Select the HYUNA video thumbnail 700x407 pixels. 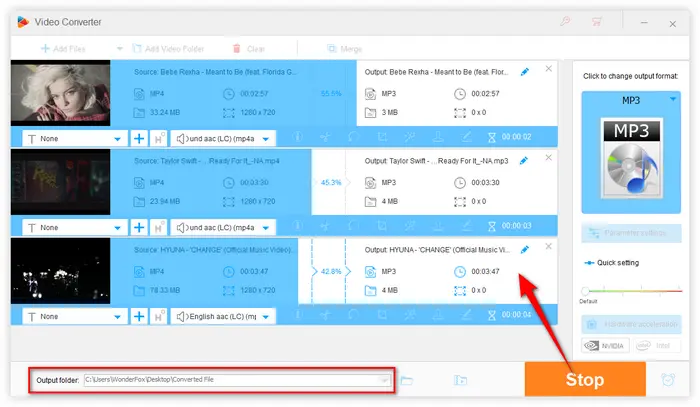point(60,271)
